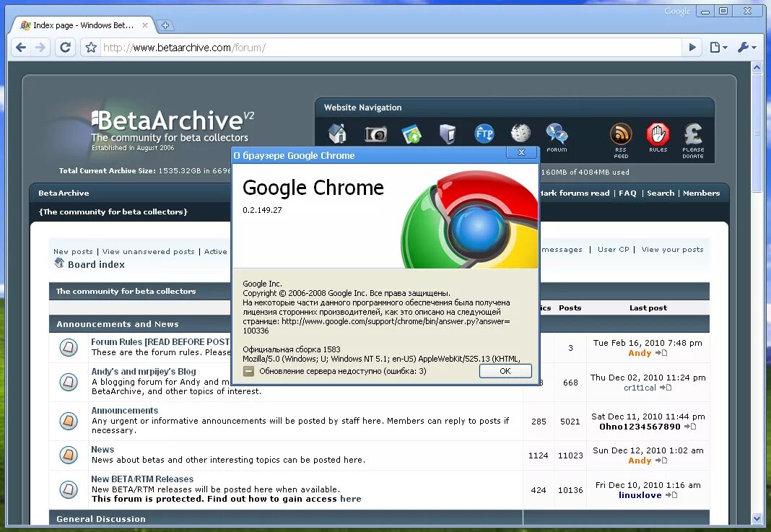
Task: Reload the page with the refresh icon
Action: pyautogui.click(x=65, y=48)
